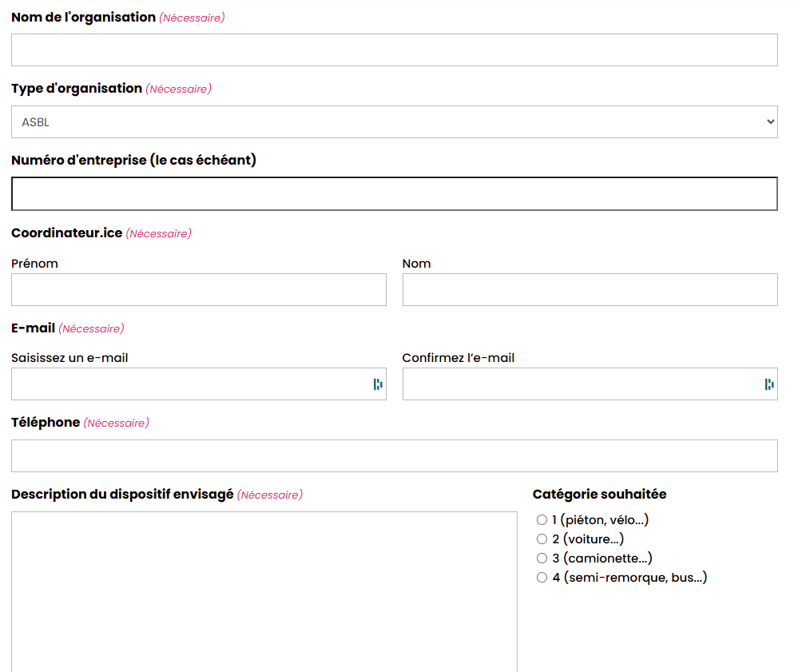The image size is (794, 672).
Task: Click the Nom de l'organisation label
Action: click(84, 18)
